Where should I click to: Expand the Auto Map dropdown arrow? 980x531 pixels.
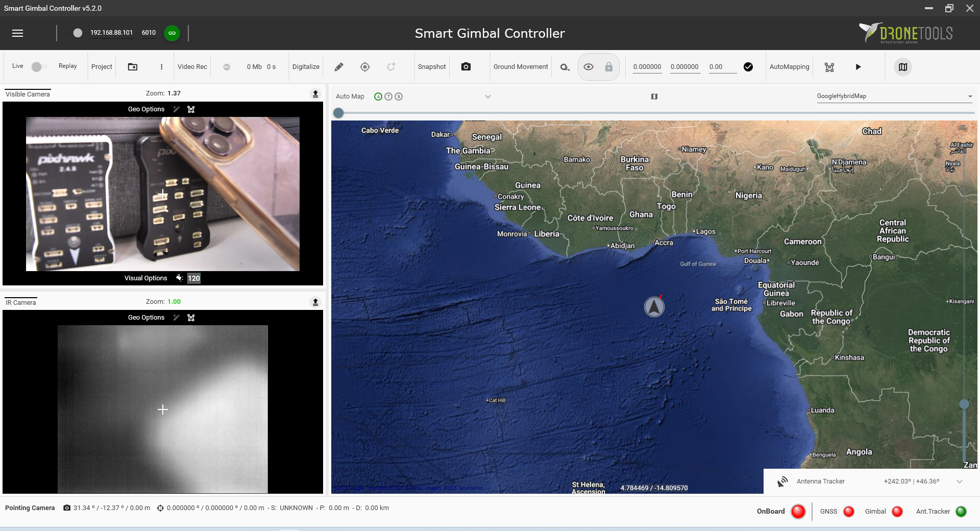[x=488, y=96]
